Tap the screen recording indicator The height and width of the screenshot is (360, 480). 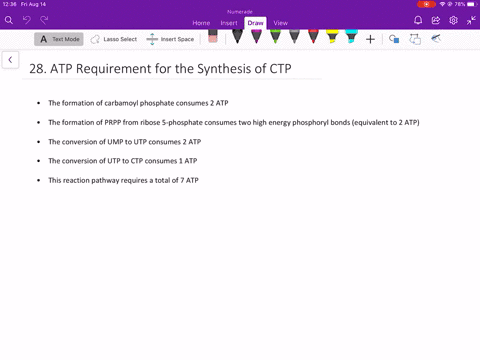[426, 4]
